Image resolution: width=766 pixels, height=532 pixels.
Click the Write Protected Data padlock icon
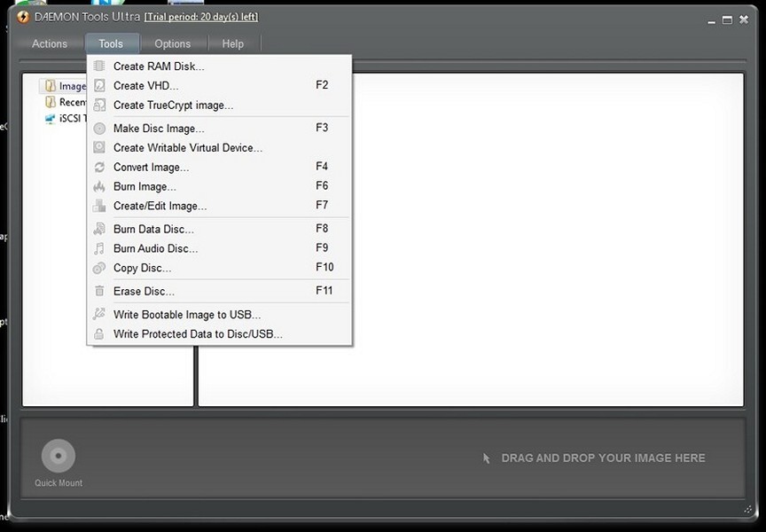pos(99,334)
